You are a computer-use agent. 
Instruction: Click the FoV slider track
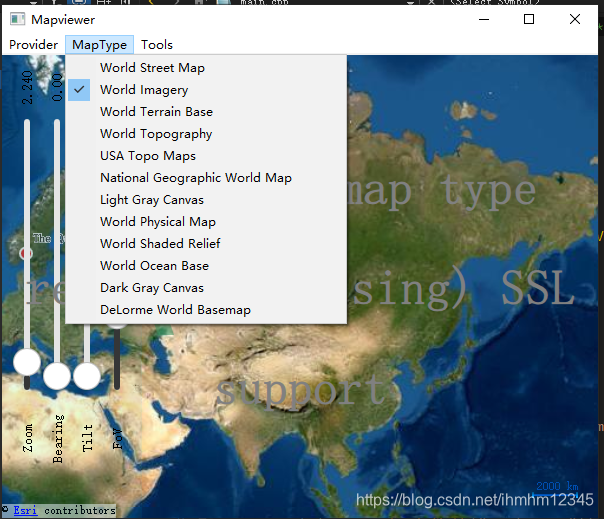pos(117,358)
